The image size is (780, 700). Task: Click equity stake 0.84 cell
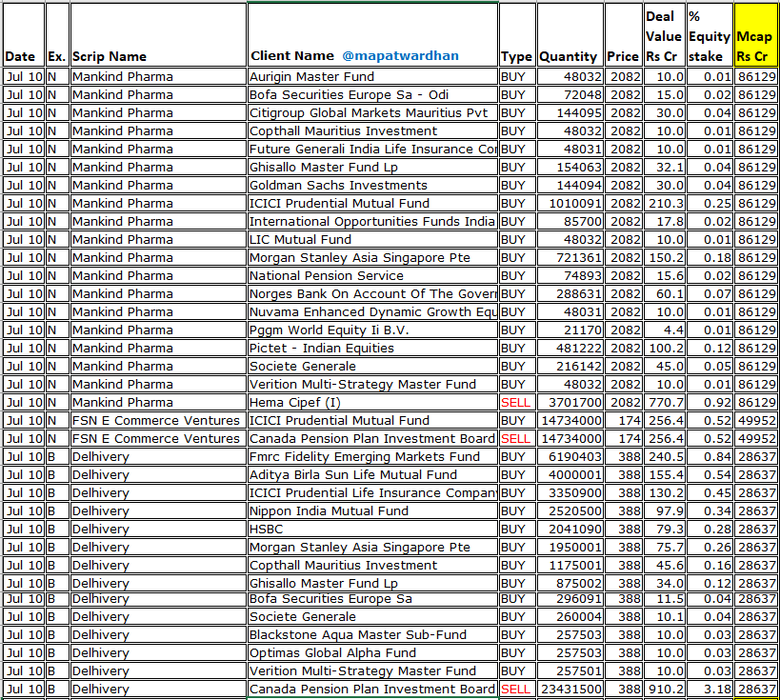(710, 457)
